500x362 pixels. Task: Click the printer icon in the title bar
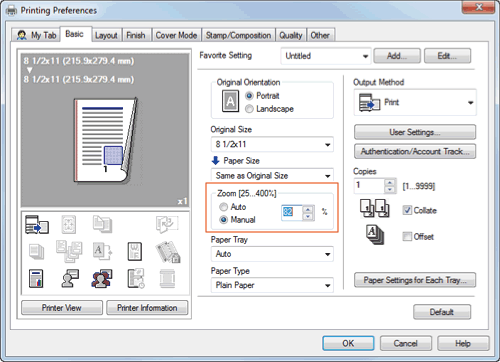(11, 10)
